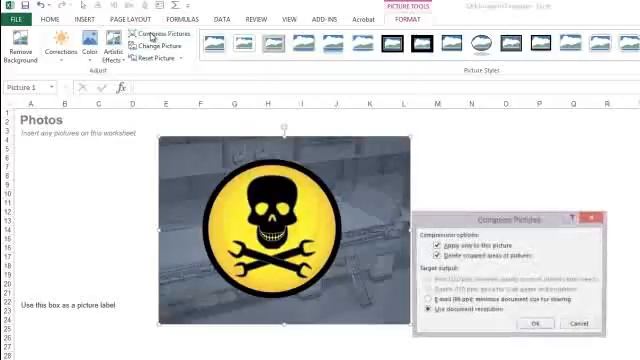
Task: Save the workbook with the floppy disk icon
Action: (25, 5)
